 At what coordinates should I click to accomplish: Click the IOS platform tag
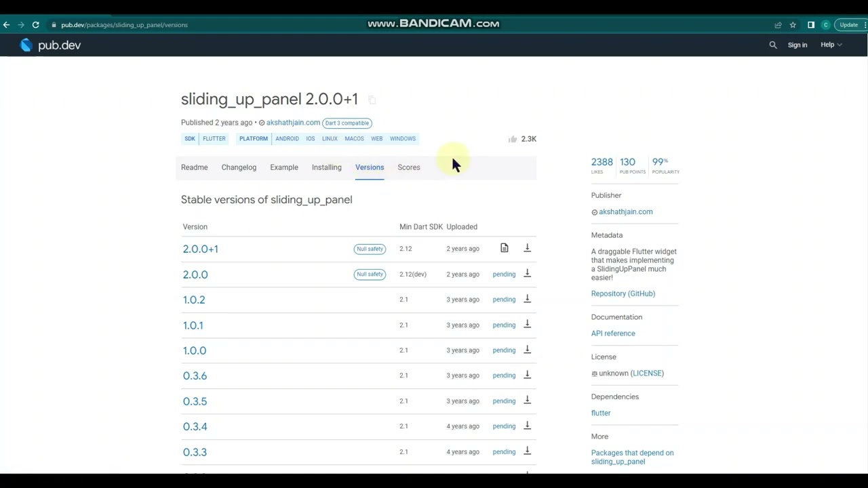pyautogui.click(x=311, y=139)
